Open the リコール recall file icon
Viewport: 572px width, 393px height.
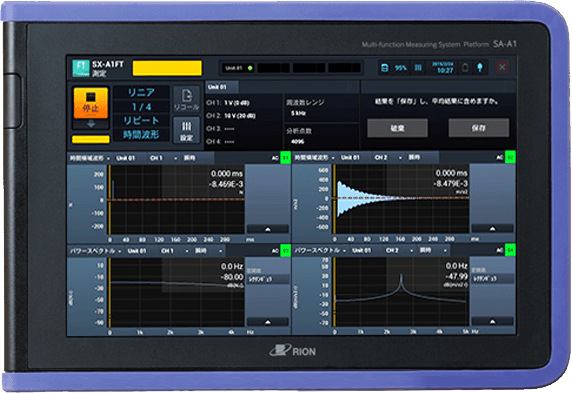coord(186,99)
